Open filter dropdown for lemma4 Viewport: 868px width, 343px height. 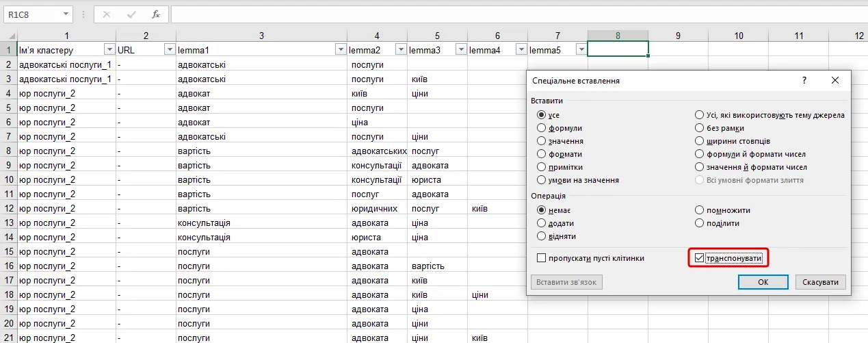(521, 49)
